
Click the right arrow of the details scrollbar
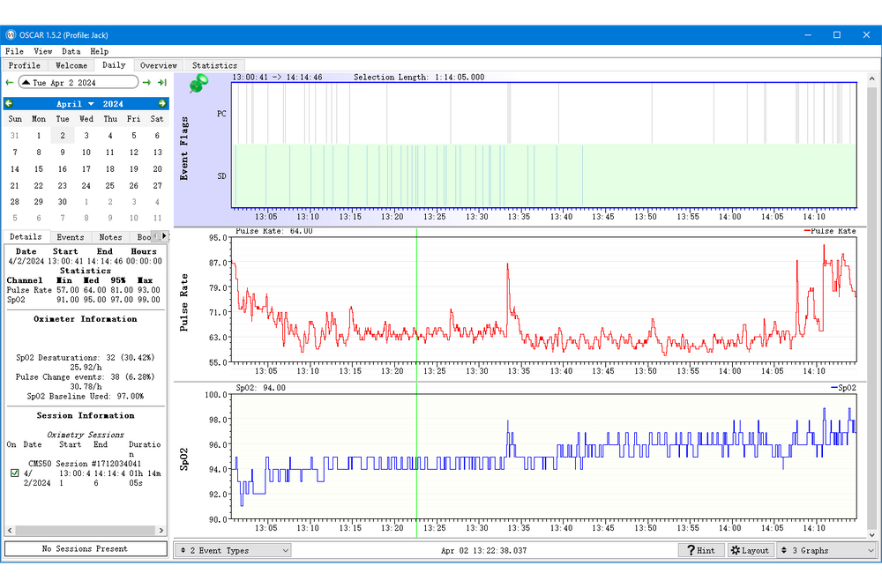tap(161, 530)
